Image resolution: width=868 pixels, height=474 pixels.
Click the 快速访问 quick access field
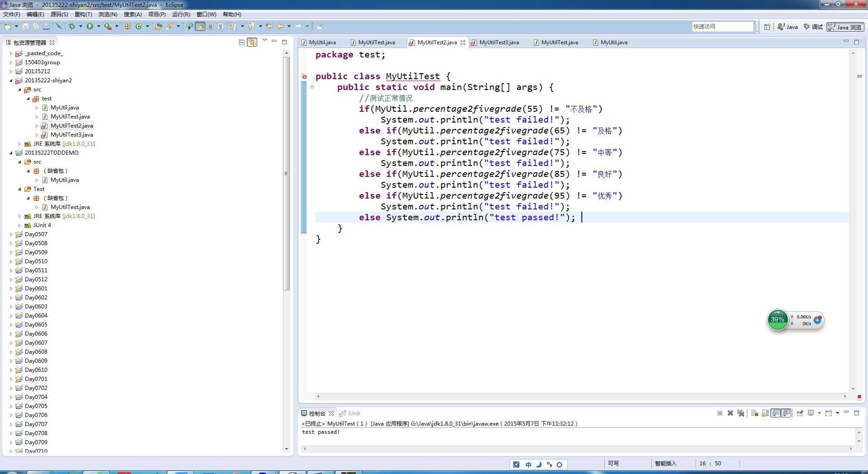click(722, 27)
